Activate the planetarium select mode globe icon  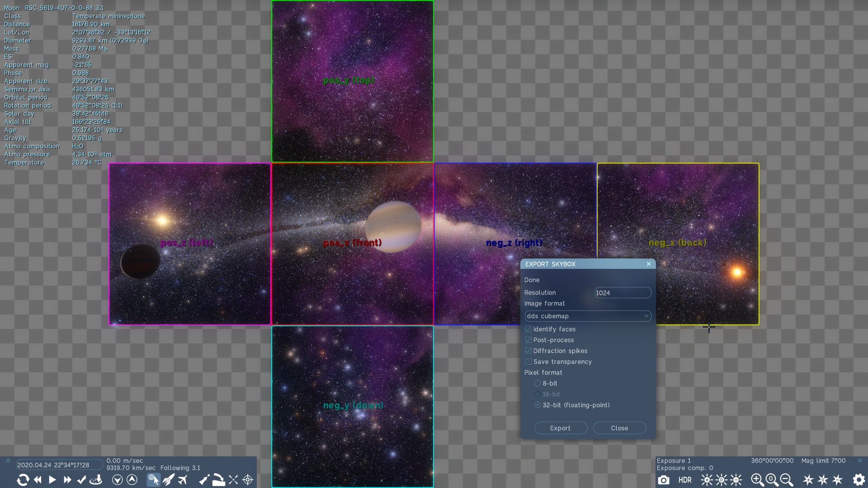[154, 480]
